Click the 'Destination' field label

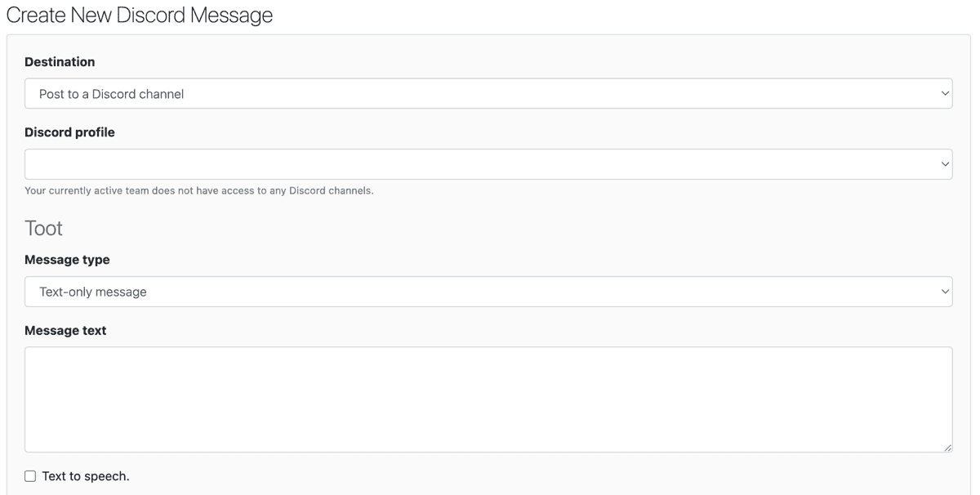60,62
